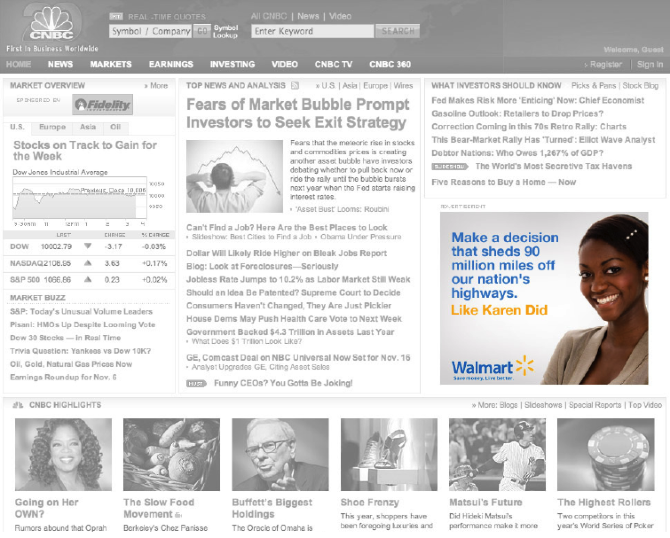The height and width of the screenshot is (538, 670).
Task: Open Debtor Nations article link
Action: pos(517,153)
